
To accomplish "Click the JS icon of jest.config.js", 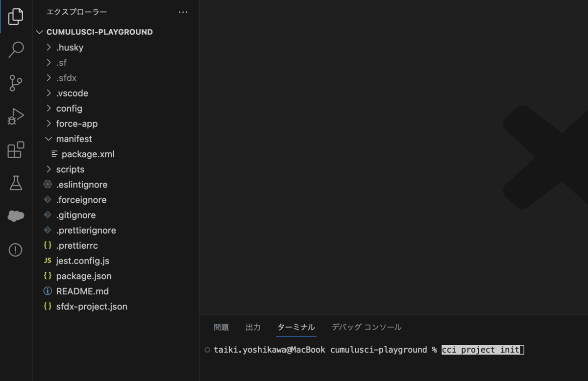I will tap(48, 261).
